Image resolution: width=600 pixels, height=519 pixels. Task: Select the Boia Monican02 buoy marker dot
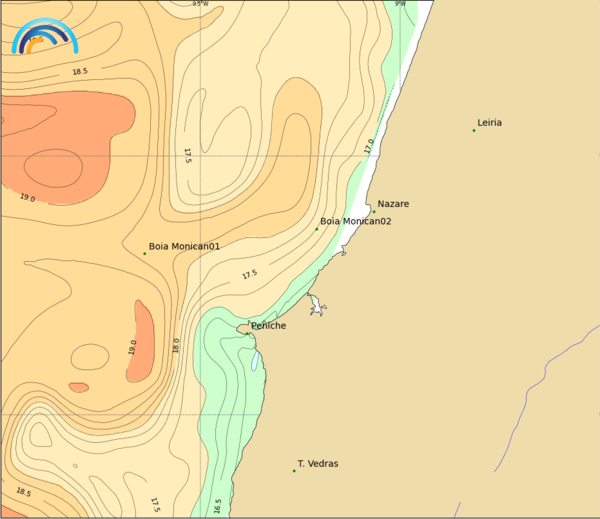pos(317,229)
